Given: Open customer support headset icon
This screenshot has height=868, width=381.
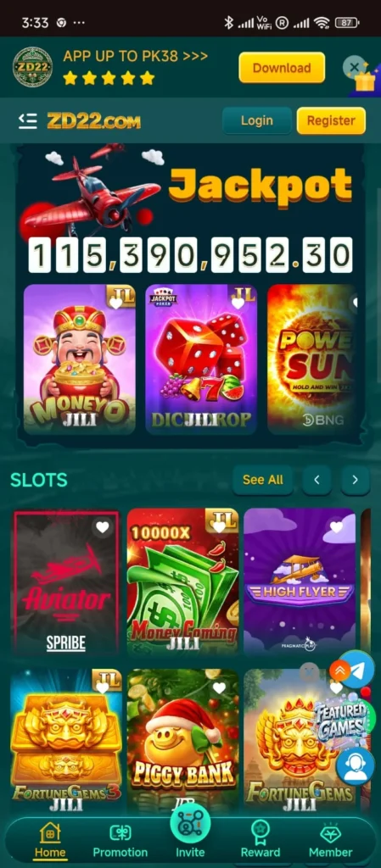Looking at the screenshot, I should point(356,766).
